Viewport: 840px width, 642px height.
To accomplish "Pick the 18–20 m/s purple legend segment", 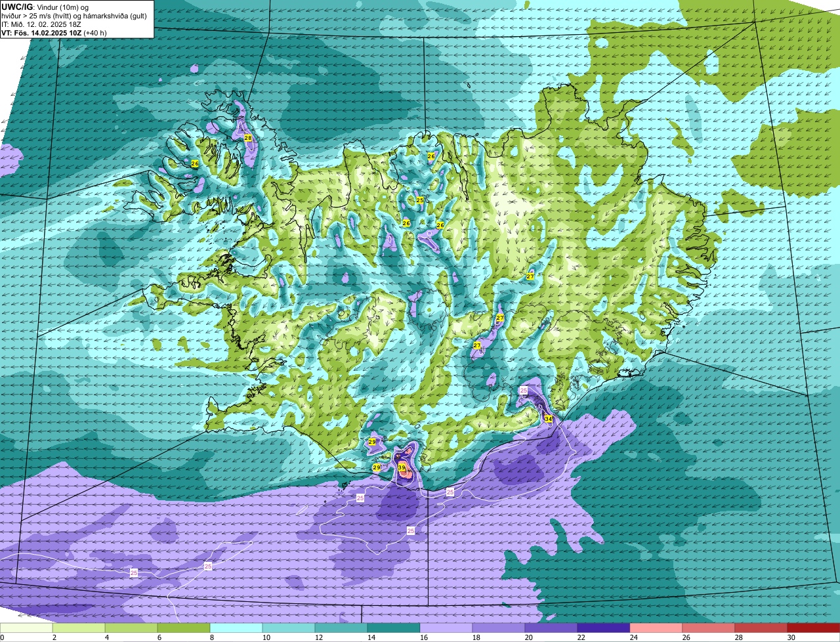I will [x=499, y=628].
